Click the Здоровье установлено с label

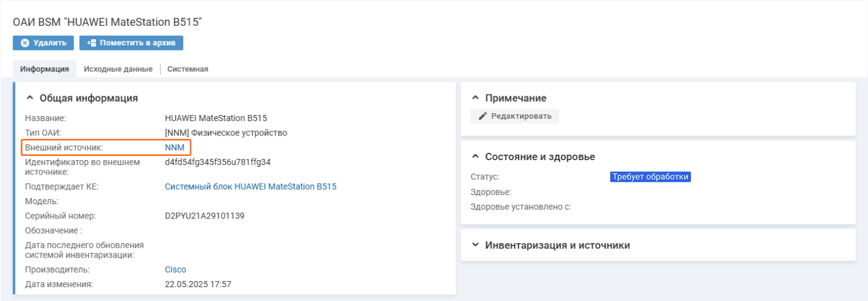click(x=520, y=206)
